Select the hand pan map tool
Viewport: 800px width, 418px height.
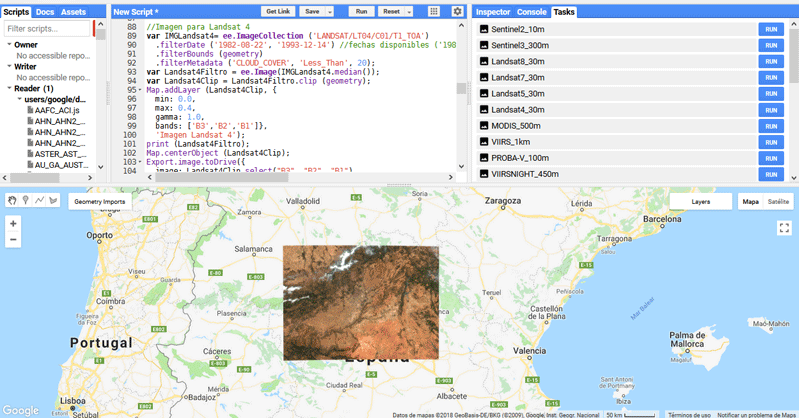click(12, 201)
